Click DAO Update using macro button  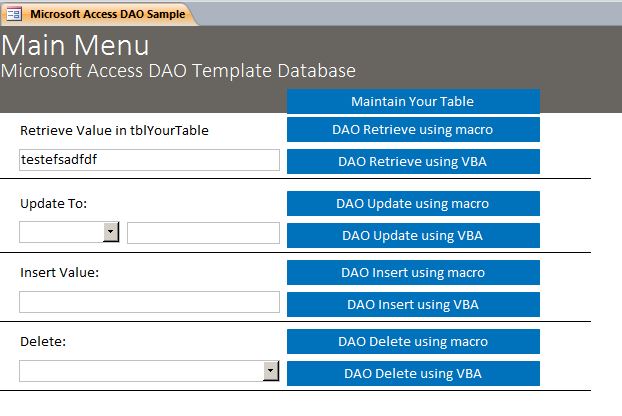click(x=413, y=203)
